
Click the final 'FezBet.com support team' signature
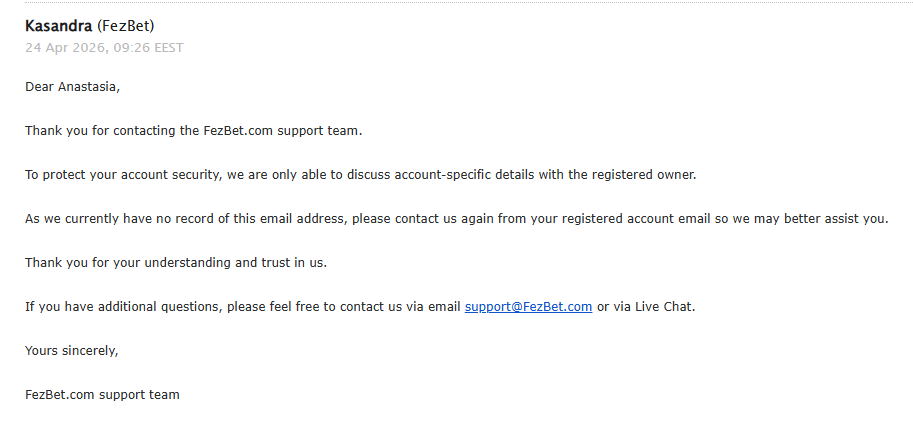coord(102,395)
